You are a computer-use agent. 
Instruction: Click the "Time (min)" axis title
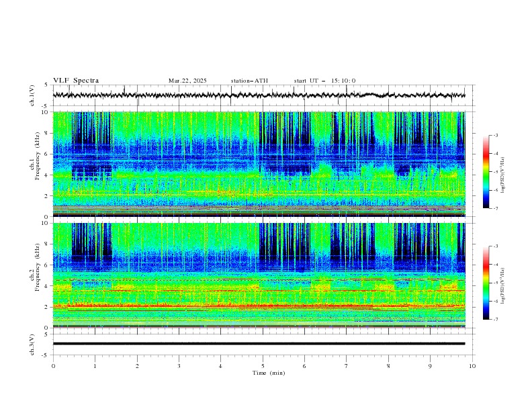pos(269,373)
